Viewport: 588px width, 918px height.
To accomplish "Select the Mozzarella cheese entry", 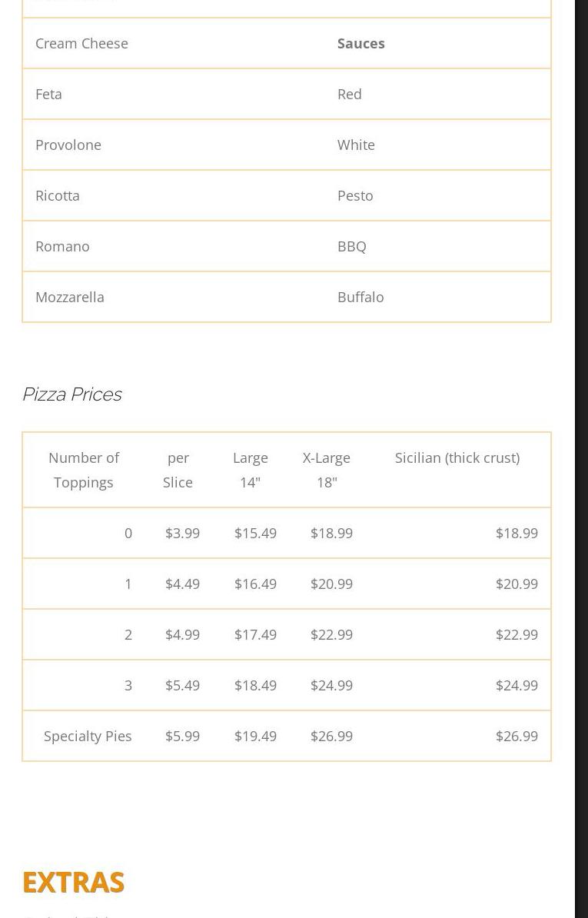I will pyautogui.click(x=69, y=297).
